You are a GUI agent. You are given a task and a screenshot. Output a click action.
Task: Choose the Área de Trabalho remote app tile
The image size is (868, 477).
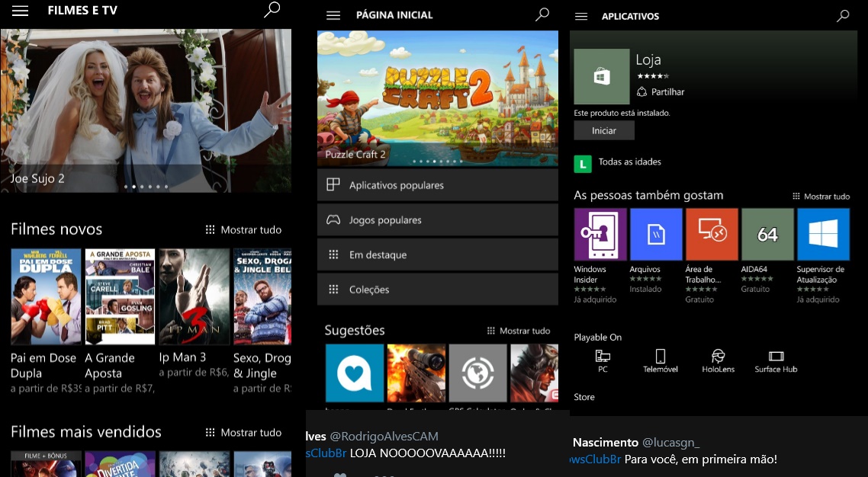coord(712,235)
